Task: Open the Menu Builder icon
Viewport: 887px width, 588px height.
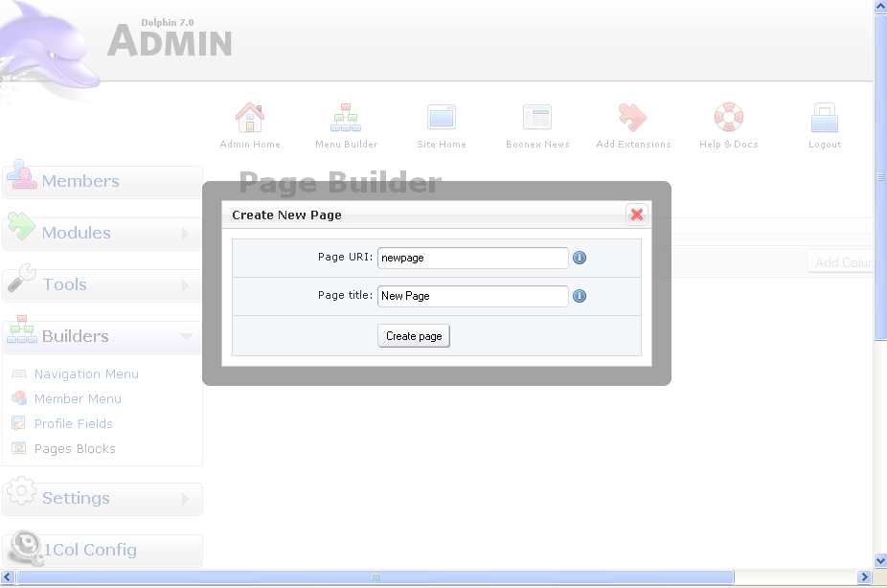Action: click(346, 117)
